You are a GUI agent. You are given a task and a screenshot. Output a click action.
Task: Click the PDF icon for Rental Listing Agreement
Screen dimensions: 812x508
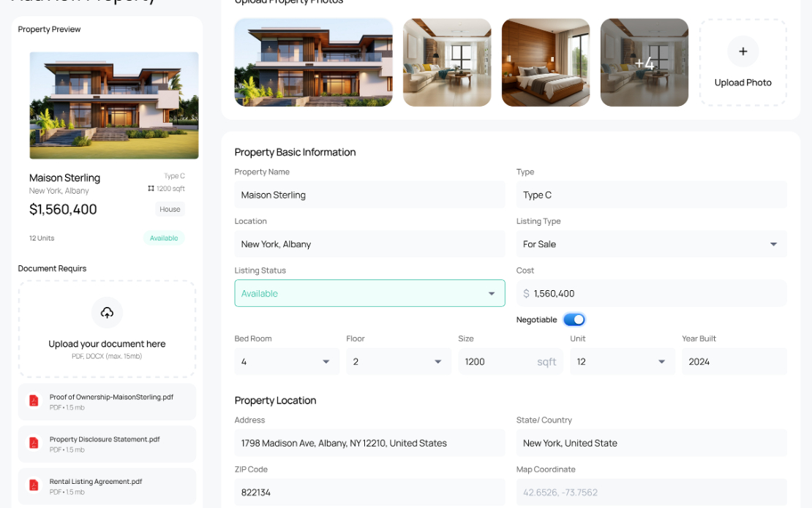tap(34, 485)
